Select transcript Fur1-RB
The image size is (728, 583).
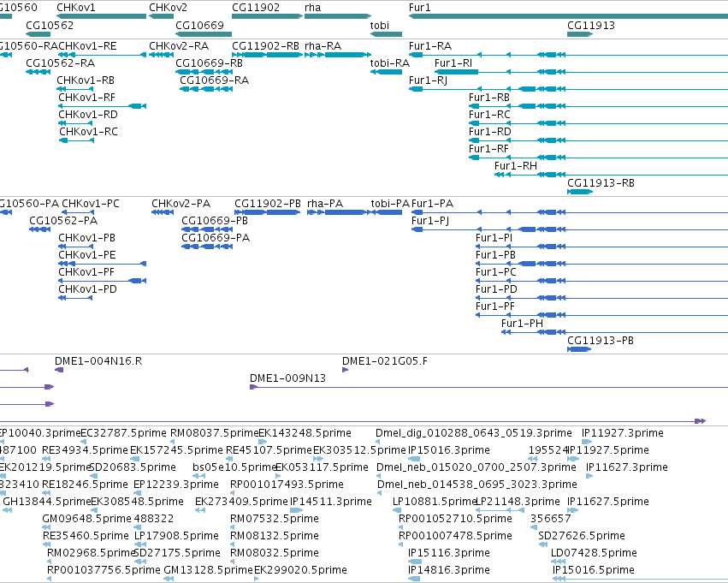click(x=489, y=98)
